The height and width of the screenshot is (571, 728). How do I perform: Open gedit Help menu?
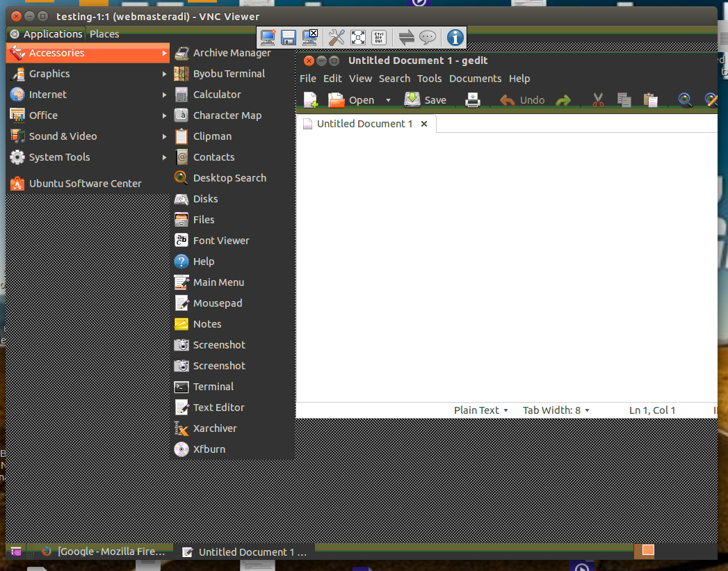point(519,79)
